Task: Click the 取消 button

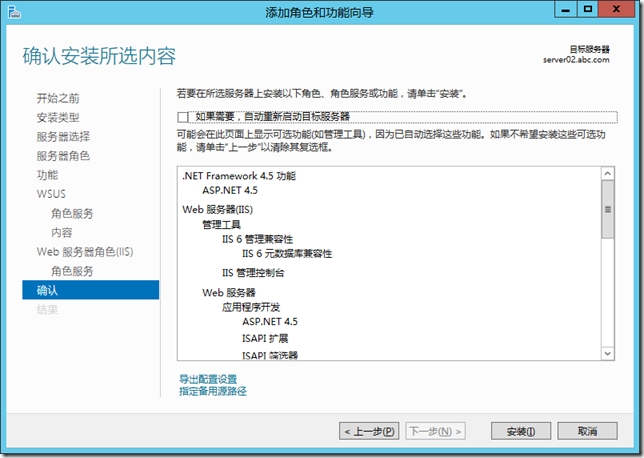Action: click(587, 431)
